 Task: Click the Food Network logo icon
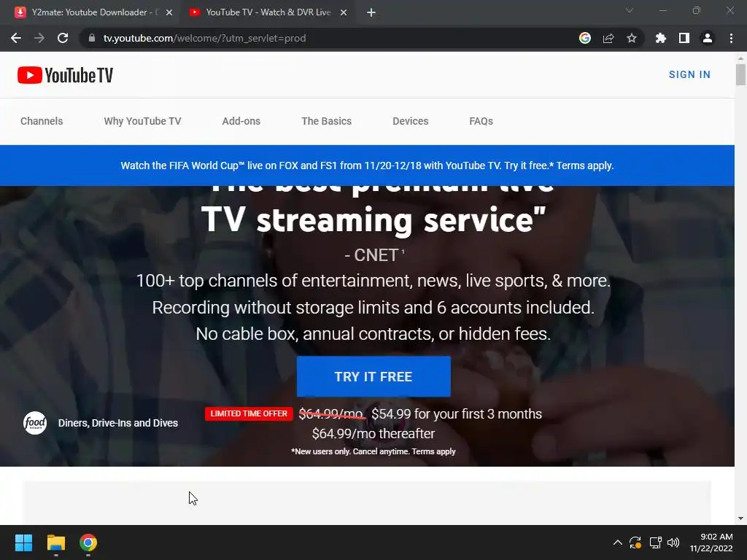click(35, 423)
